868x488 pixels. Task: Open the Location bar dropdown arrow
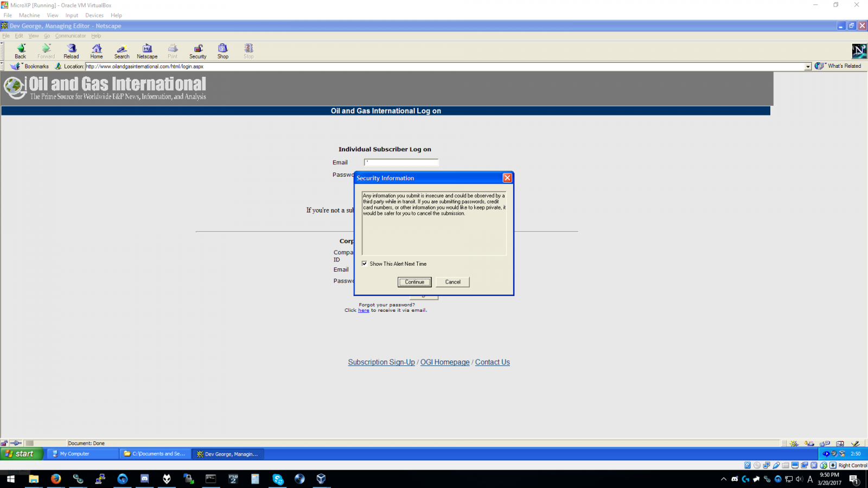(x=808, y=67)
